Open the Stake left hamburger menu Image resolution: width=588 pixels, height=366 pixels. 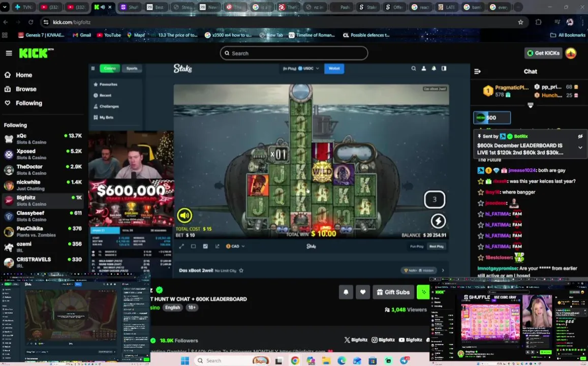click(x=93, y=68)
